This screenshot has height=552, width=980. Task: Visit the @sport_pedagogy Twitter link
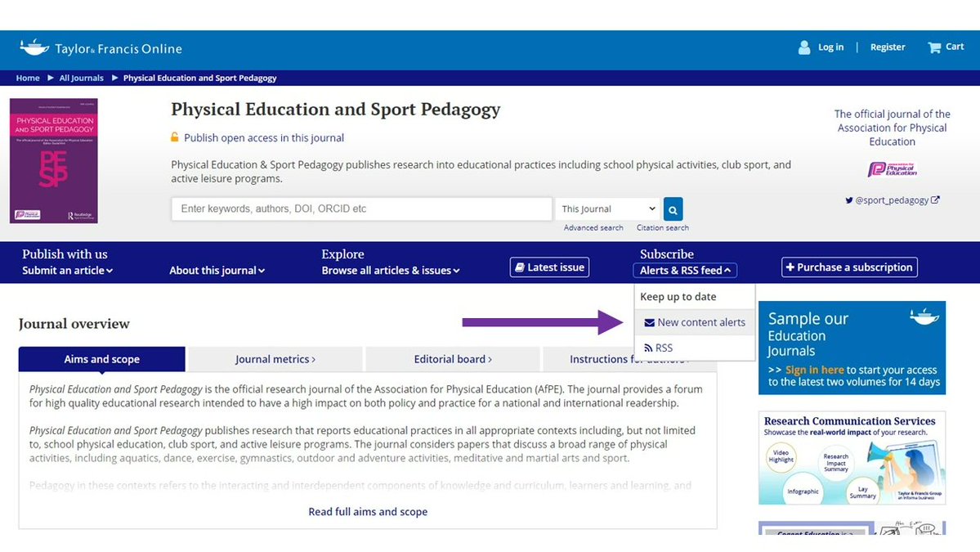893,200
